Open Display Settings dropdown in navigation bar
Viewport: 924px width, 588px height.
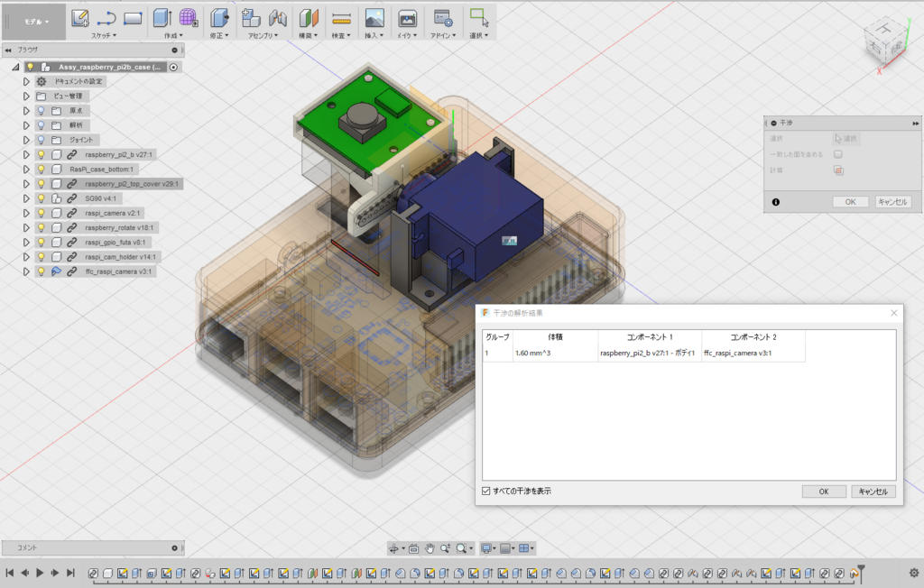488,548
